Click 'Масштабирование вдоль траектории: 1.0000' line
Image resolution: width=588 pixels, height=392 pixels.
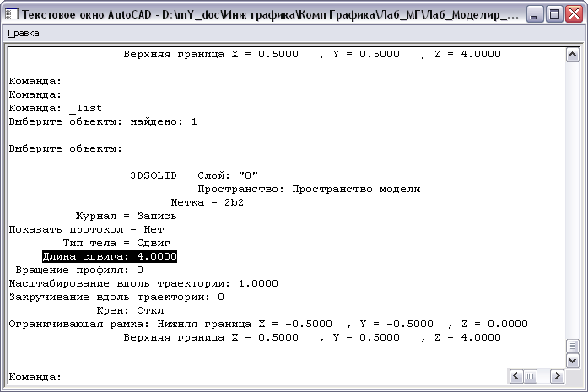pyautogui.click(x=143, y=283)
